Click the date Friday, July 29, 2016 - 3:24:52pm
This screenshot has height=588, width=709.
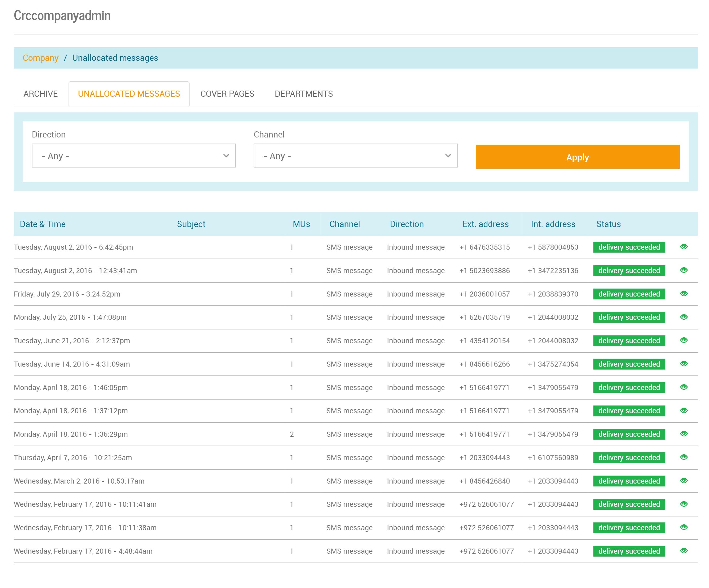click(x=67, y=294)
